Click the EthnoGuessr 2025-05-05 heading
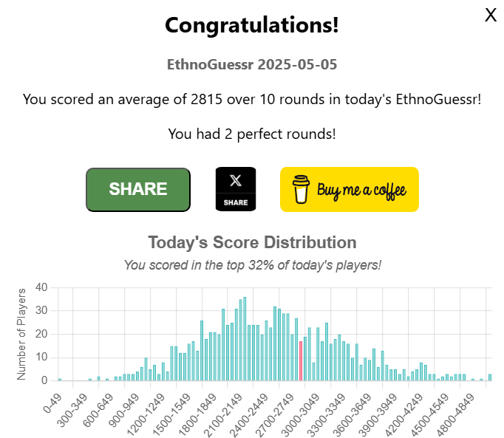The height and width of the screenshot is (438, 504). point(252,64)
